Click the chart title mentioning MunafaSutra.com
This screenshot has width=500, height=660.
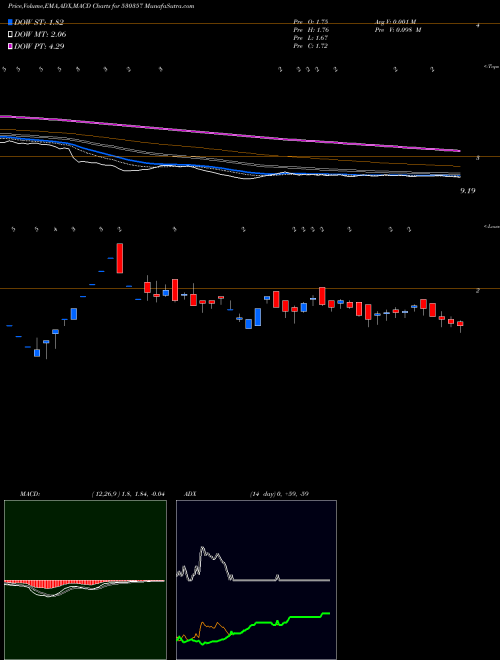coord(101,7)
